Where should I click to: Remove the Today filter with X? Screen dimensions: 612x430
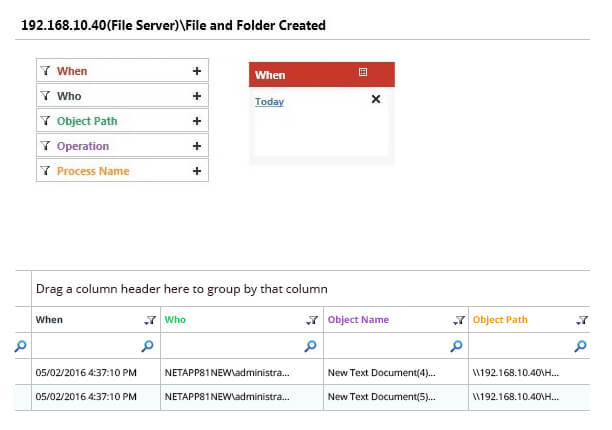[376, 99]
